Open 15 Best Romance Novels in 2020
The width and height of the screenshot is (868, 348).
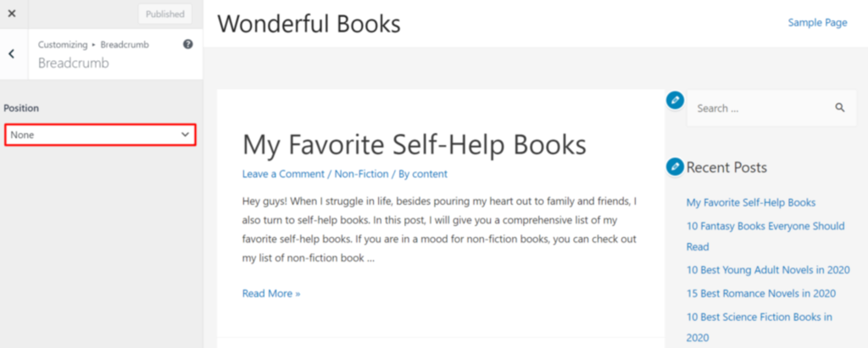coord(760,293)
